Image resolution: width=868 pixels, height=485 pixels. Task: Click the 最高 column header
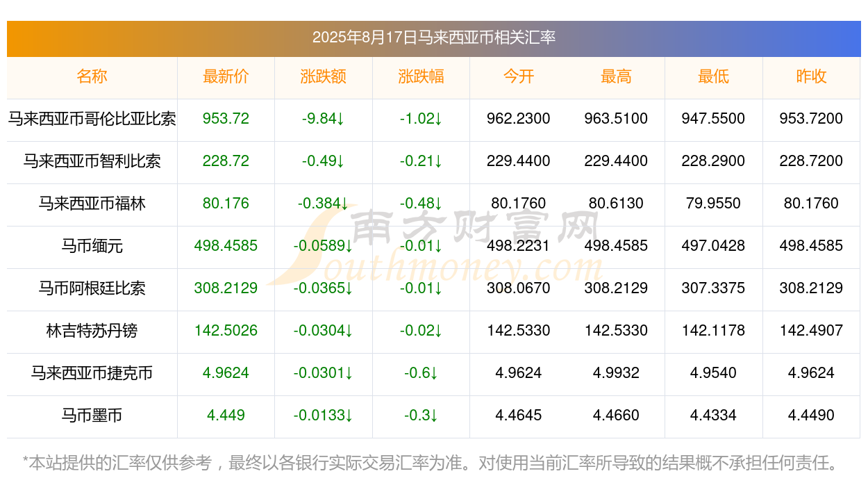pyautogui.click(x=616, y=76)
